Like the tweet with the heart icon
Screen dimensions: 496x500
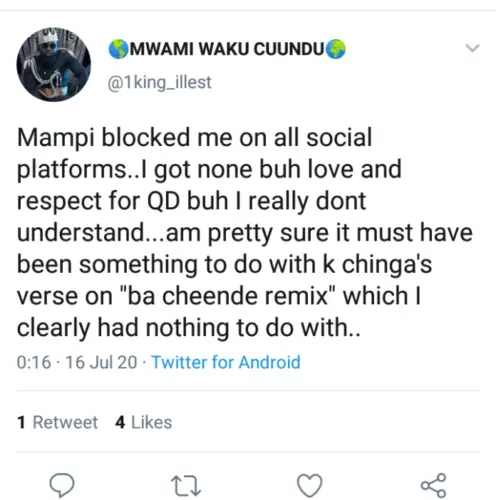(x=310, y=485)
